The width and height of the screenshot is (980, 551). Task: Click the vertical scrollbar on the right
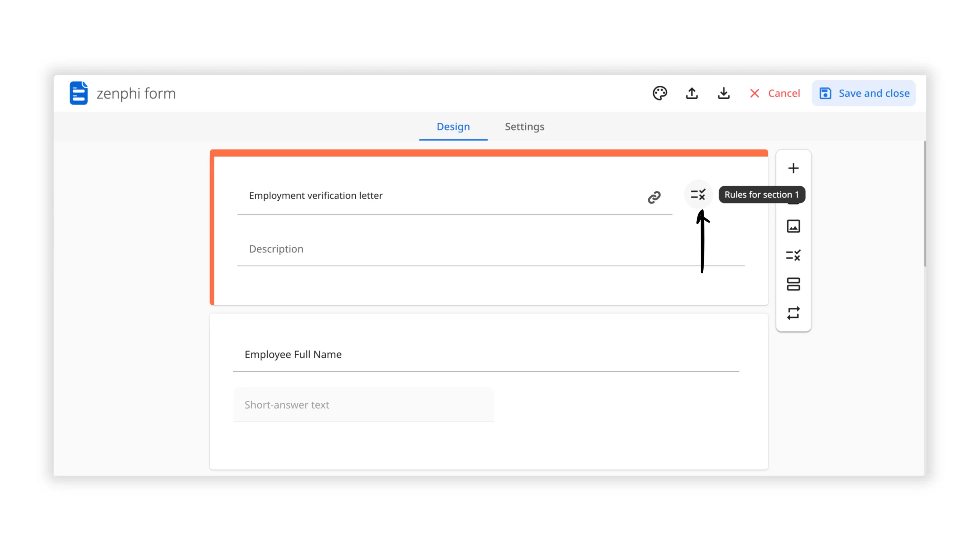click(924, 203)
